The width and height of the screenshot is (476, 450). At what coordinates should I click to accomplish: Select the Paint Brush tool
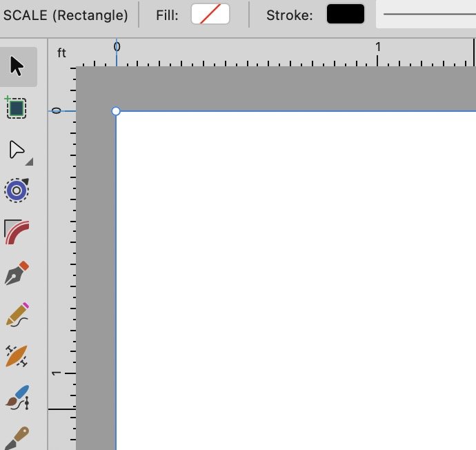point(18,397)
